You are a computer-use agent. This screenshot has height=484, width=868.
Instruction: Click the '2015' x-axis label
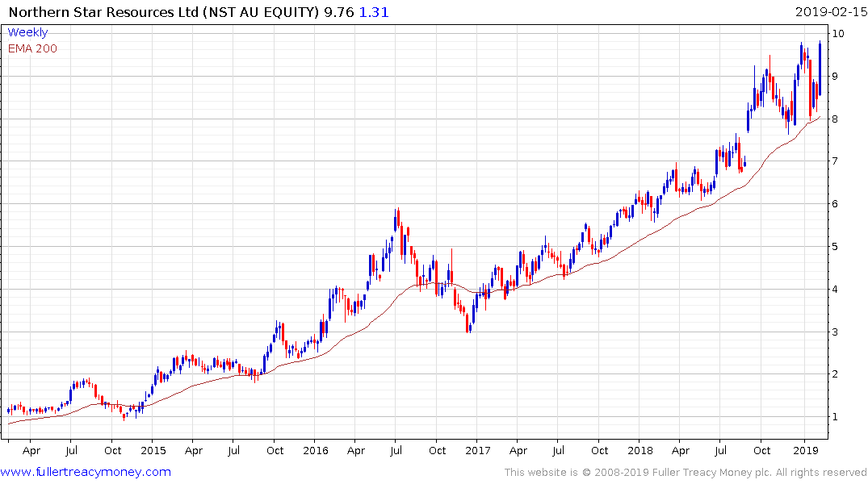pyautogui.click(x=153, y=450)
